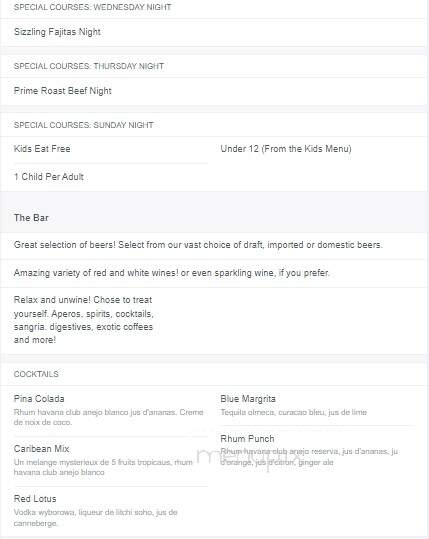Click the red and white wines description

point(172,273)
